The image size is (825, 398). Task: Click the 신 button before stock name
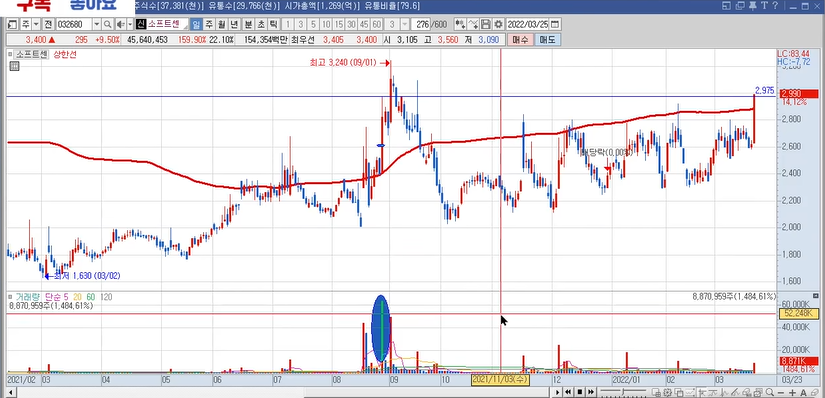coord(140,24)
